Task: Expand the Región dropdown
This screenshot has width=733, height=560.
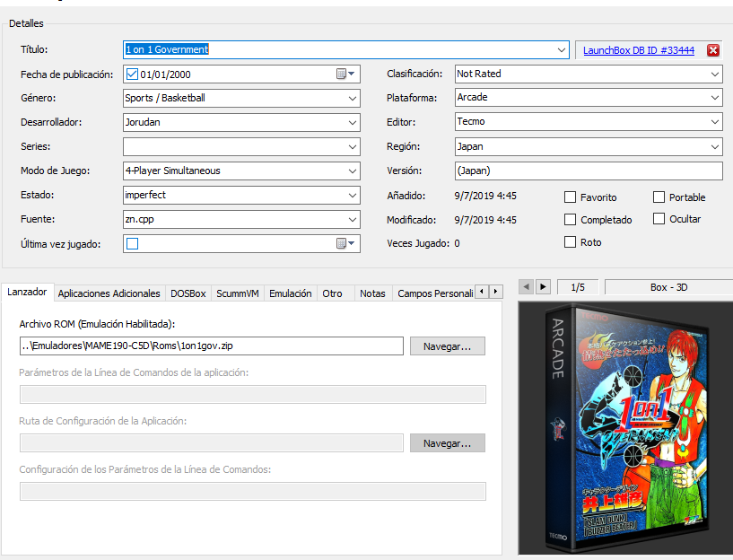Action: [x=715, y=147]
